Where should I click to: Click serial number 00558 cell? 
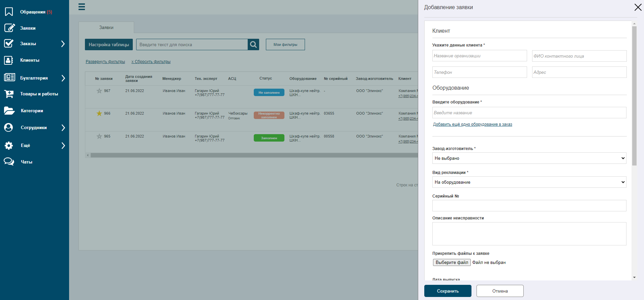pos(329,136)
